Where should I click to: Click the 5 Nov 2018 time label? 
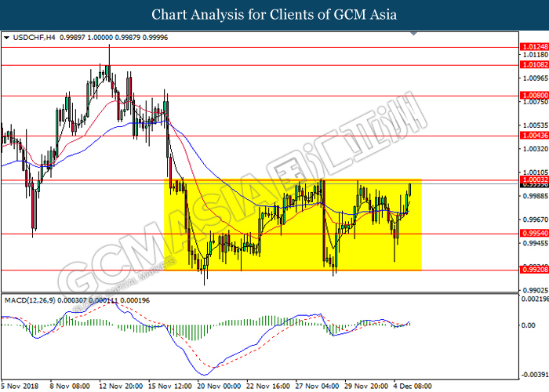(19, 386)
